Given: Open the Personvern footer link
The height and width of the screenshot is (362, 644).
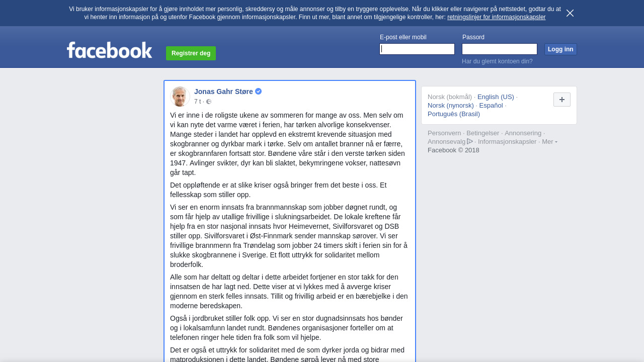Looking at the screenshot, I should (444, 133).
